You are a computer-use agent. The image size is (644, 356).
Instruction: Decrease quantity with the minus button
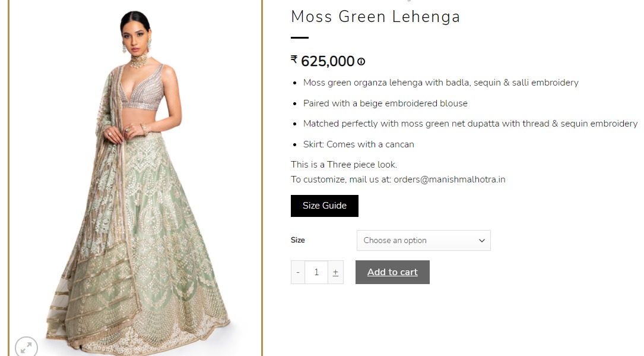(298, 272)
